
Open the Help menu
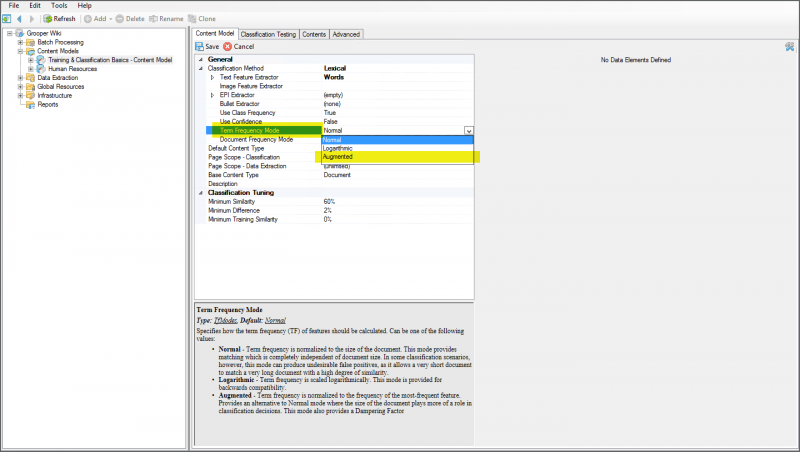tap(84, 6)
